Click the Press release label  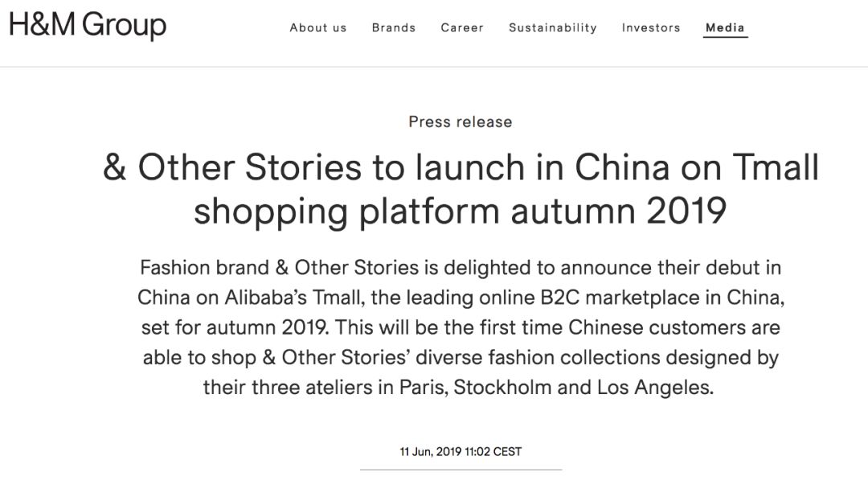coord(460,121)
